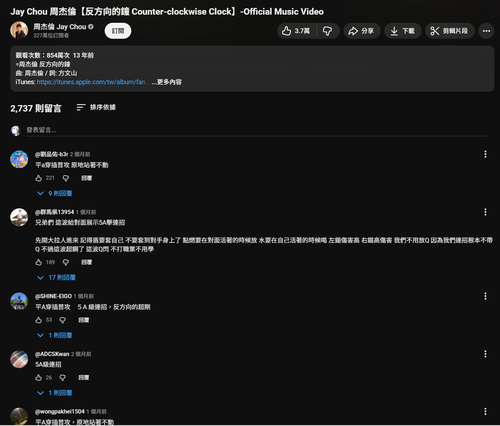Like the comment with 53 likes
This screenshot has height=426, width=500.
pyautogui.click(x=39, y=320)
